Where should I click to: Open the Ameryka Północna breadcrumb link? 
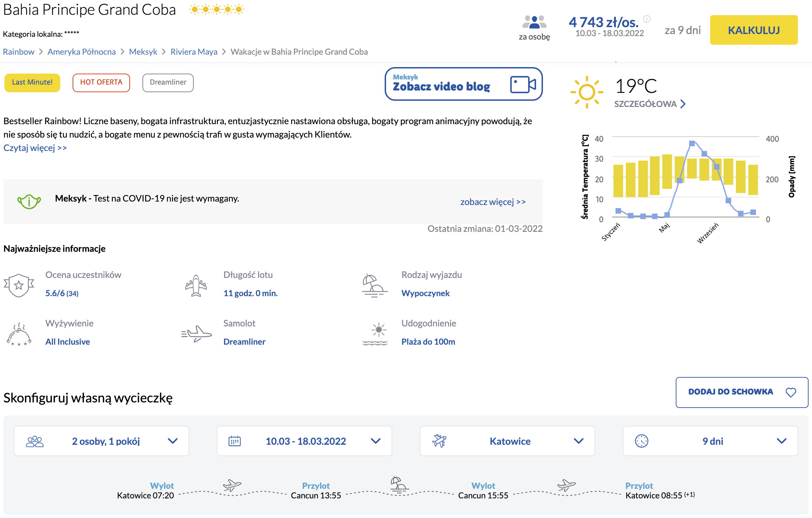click(82, 52)
